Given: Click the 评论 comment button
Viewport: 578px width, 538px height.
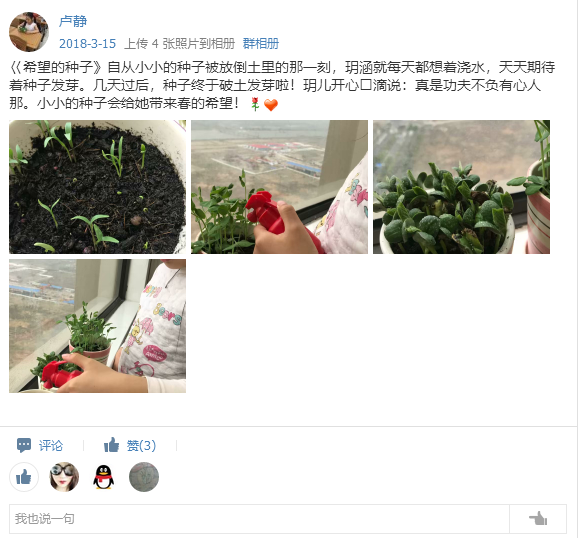Looking at the screenshot, I should point(51,445).
